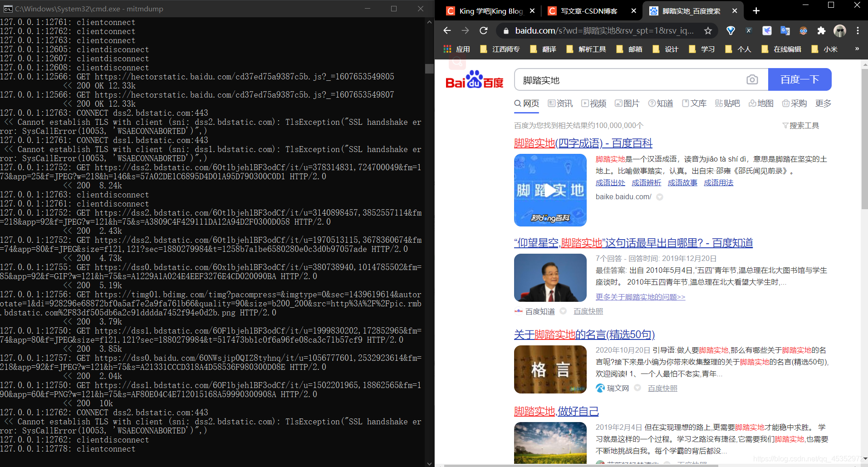Click the Chrome address bar URL
Viewport: 868px width, 467px height.
coord(604,30)
